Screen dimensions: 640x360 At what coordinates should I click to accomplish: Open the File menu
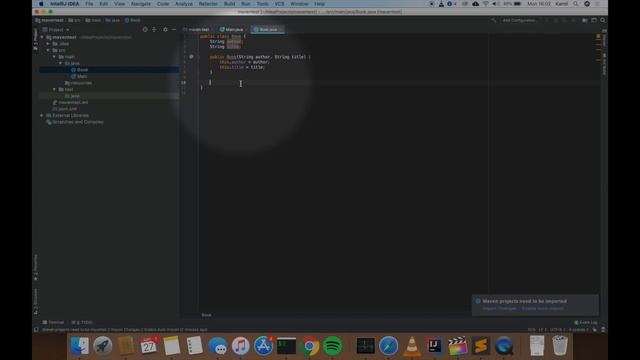pos(89,4)
